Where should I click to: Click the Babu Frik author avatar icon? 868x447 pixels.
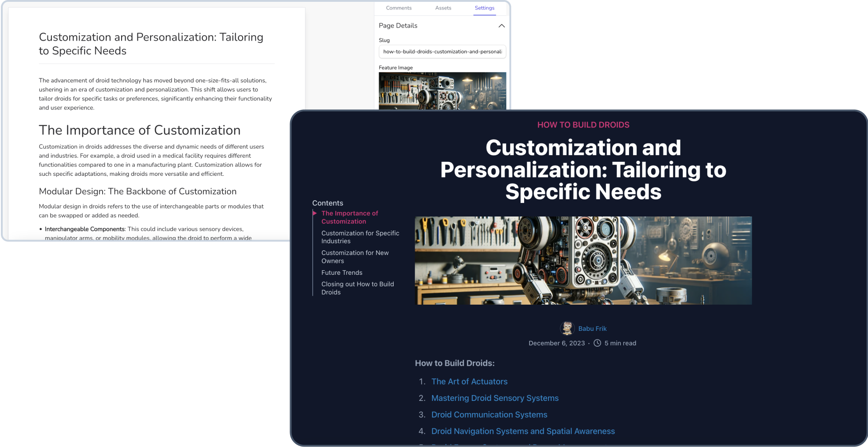(x=567, y=328)
